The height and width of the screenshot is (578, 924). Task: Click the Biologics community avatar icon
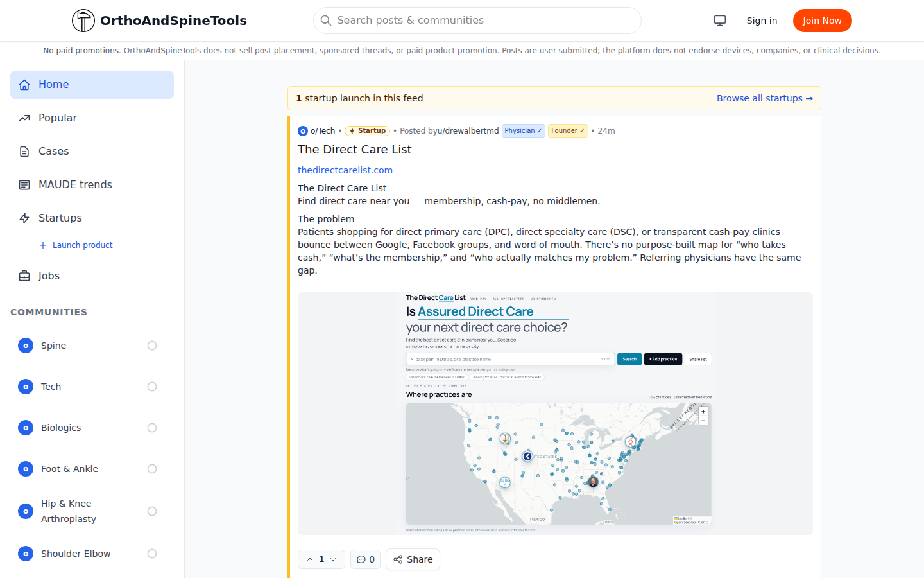point(26,428)
